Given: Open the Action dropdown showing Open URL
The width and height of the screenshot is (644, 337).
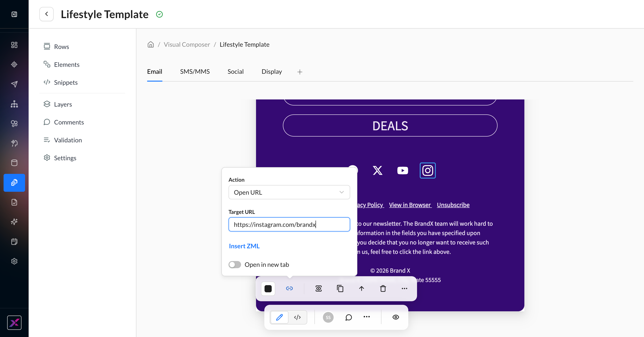Looking at the screenshot, I should click(289, 192).
